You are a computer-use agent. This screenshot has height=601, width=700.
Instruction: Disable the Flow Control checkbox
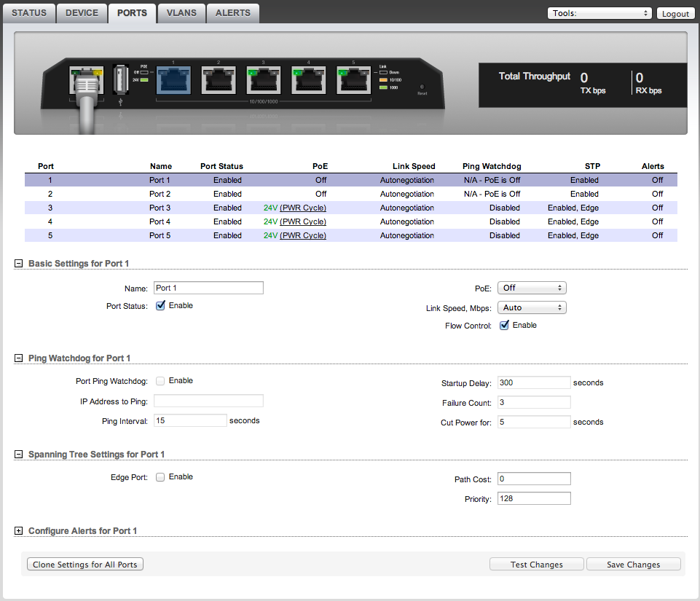tap(504, 326)
